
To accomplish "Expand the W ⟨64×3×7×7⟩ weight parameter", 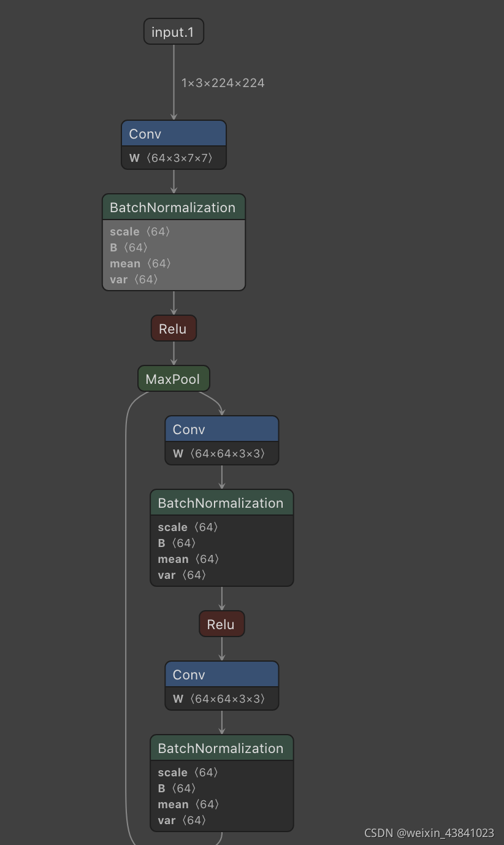I will click(174, 158).
